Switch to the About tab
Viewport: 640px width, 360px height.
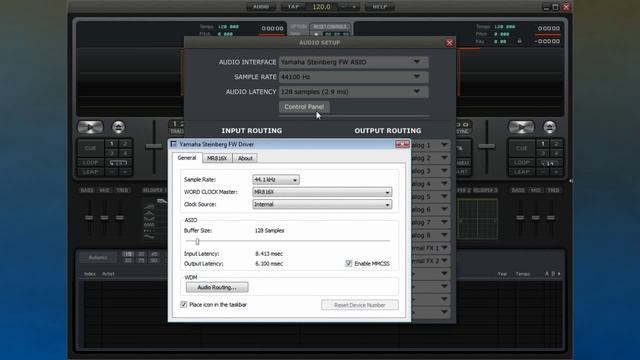pyautogui.click(x=245, y=158)
